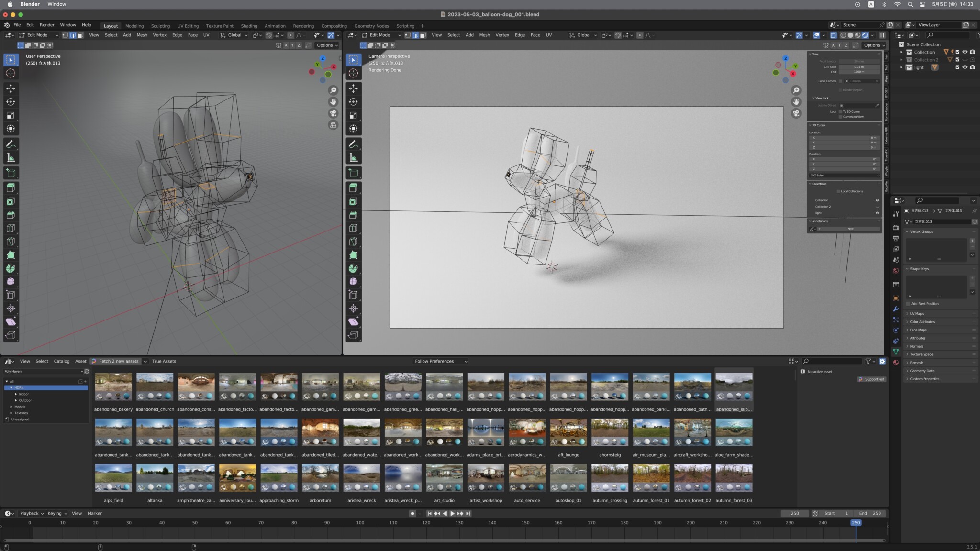Select the abandoned_bakery HDRI thumbnail
The image size is (980, 551).
pyautogui.click(x=113, y=386)
